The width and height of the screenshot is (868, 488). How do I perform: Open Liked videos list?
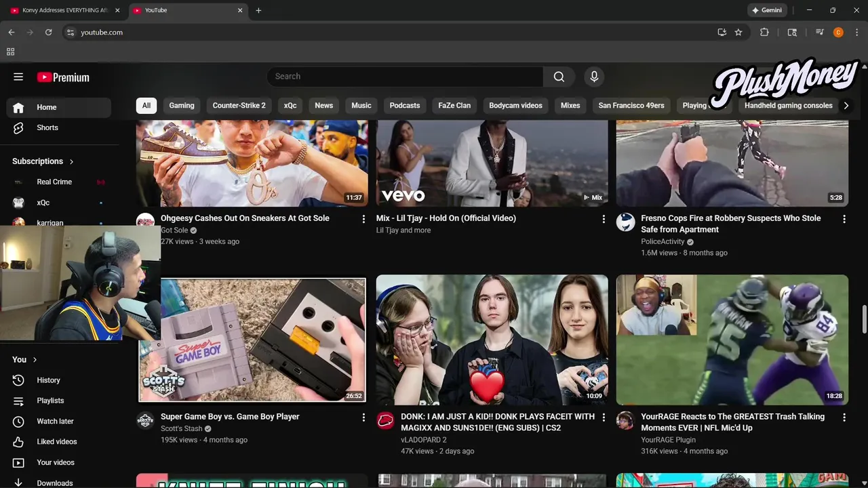click(x=59, y=441)
